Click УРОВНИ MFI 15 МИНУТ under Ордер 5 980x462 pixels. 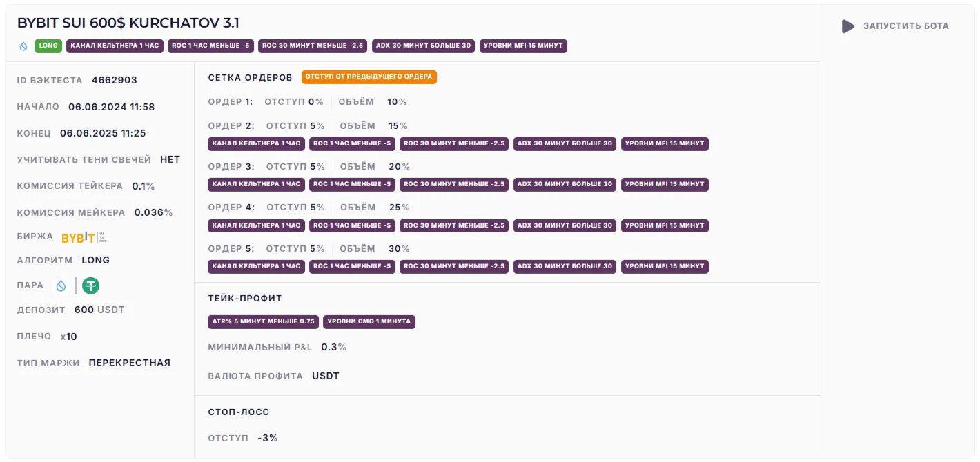pos(665,266)
